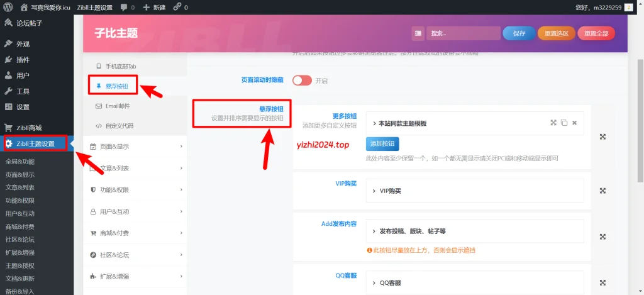Image resolution: width=644 pixels, height=295 pixels.
Task: Click the 论坛帖子 sidebar icon
Action: [x=8, y=23]
